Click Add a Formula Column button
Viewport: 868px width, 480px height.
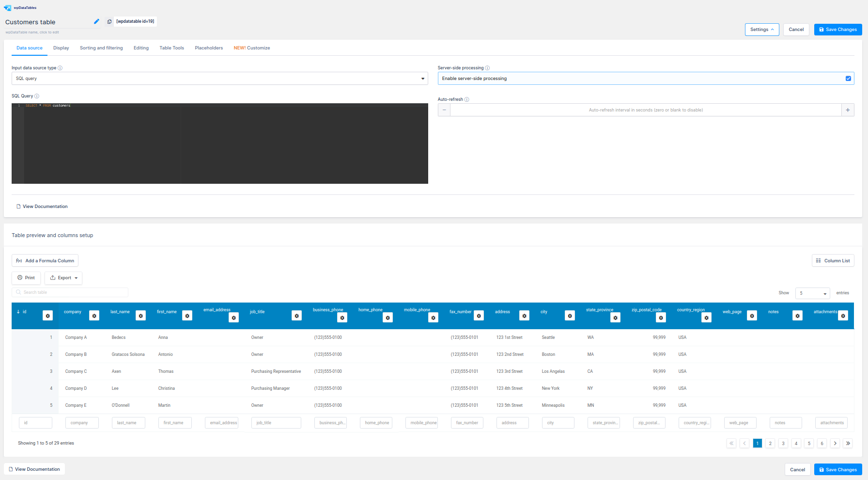click(x=45, y=261)
